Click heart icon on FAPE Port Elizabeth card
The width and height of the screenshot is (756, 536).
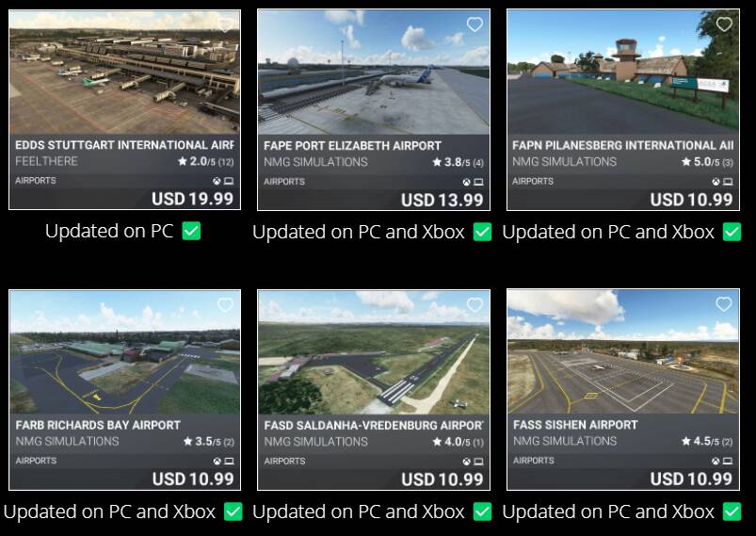pyautogui.click(x=475, y=24)
